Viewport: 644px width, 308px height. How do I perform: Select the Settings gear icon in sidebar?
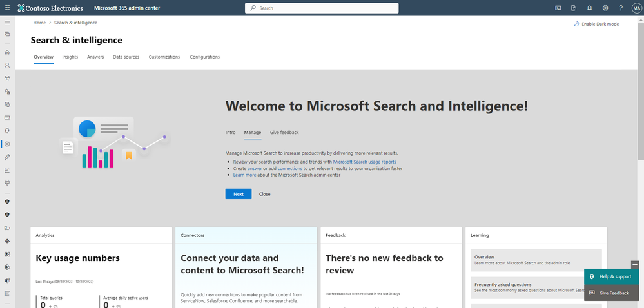[x=7, y=144]
